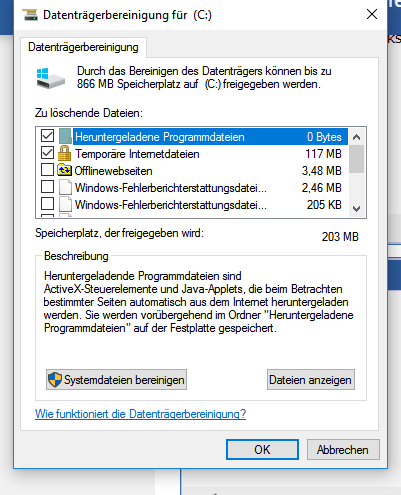The height and width of the screenshot is (495, 401).
Task: Click the Speicherplatz, der freigegeben wird label
Action: [119, 233]
